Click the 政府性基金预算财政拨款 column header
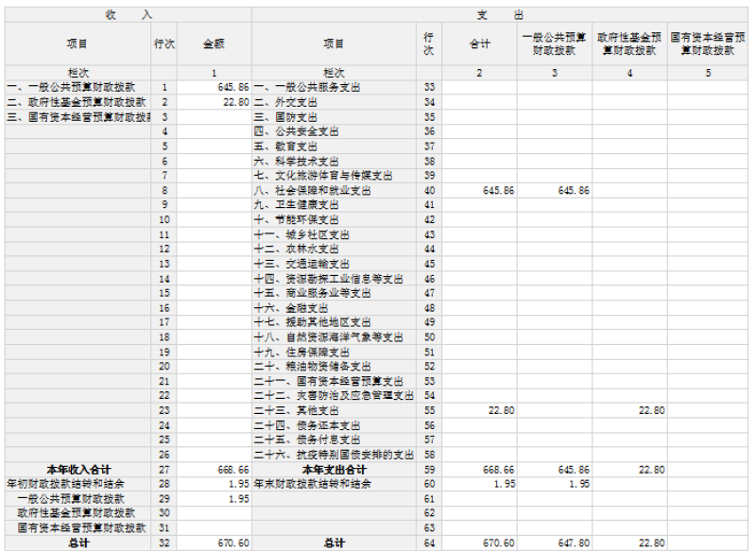The height and width of the screenshot is (552, 756). click(x=630, y=43)
